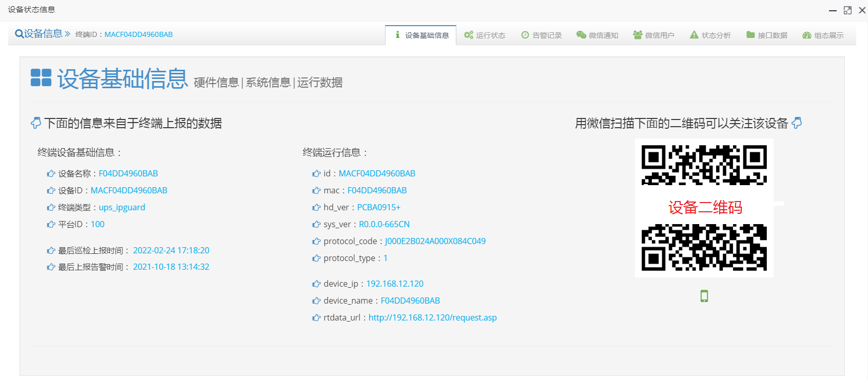This screenshot has width=868, height=380.
Task: Click the pointing hand icon after 关注该设备
Action: tap(797, 123)
